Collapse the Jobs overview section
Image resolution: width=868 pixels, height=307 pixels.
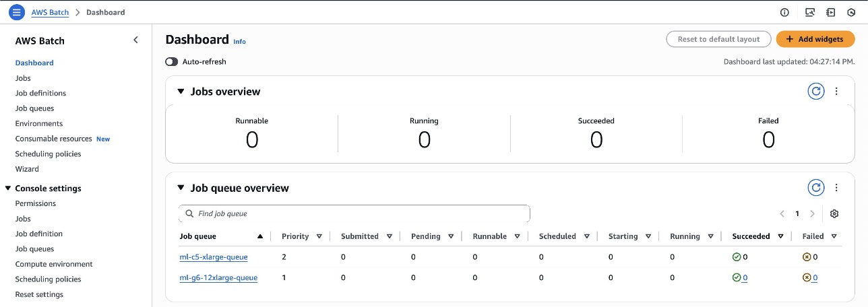(x=181, y=92)
